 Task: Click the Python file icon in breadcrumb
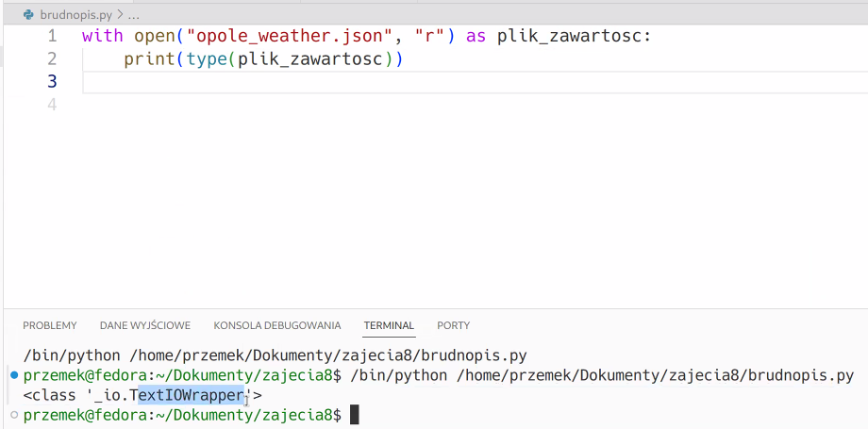click(29, 15)
